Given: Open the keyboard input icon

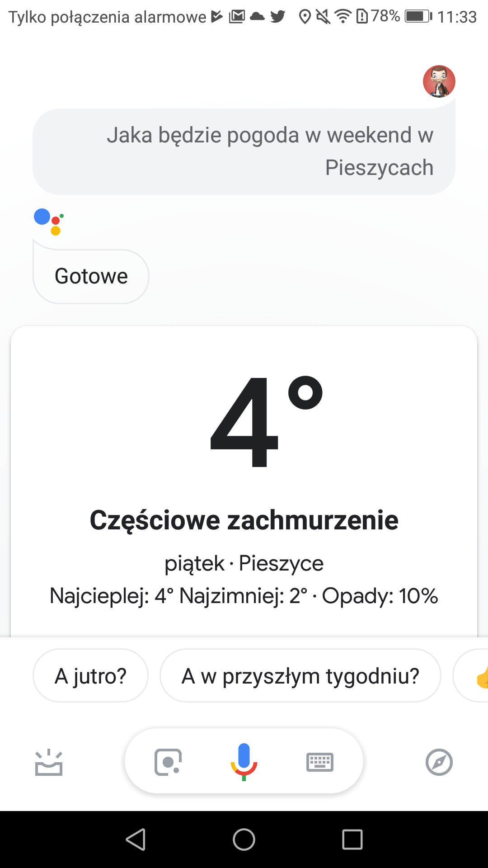Looking at the screenshot, I should [x=320, y=762].
